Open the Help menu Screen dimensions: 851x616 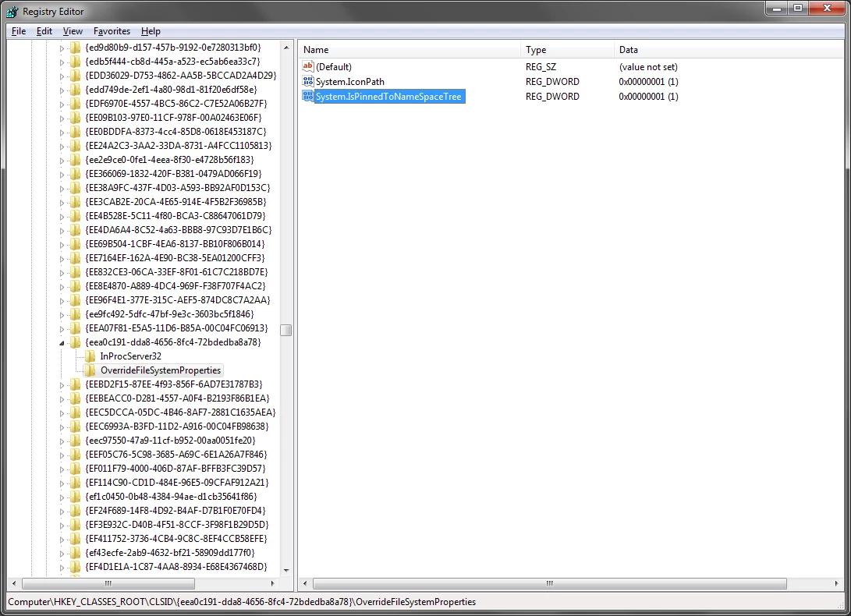coord(151,31)
